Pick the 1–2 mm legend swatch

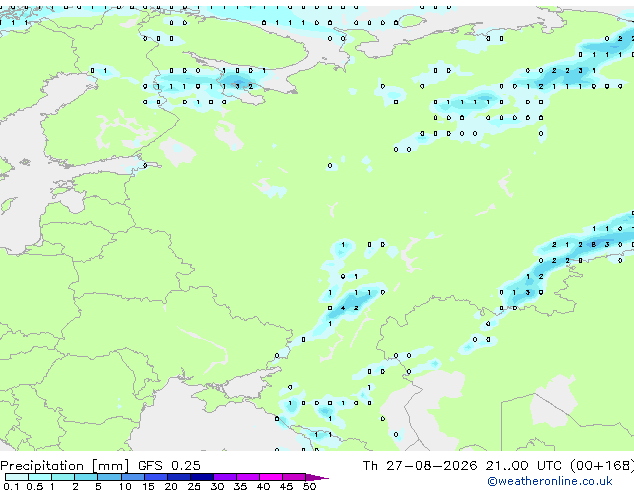(63, 477)
